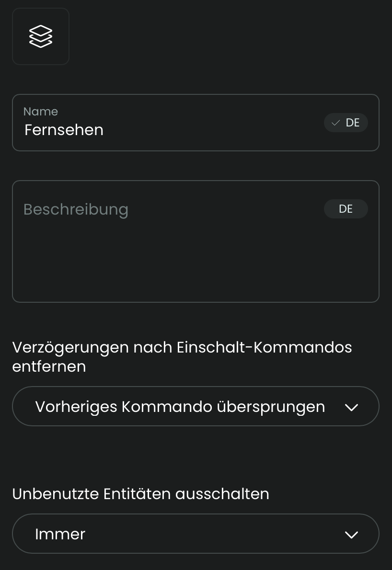This screenshot has width=392, height=570.
Task: Click the checkmark icon beside DE in Name
Action: (335, 123)
